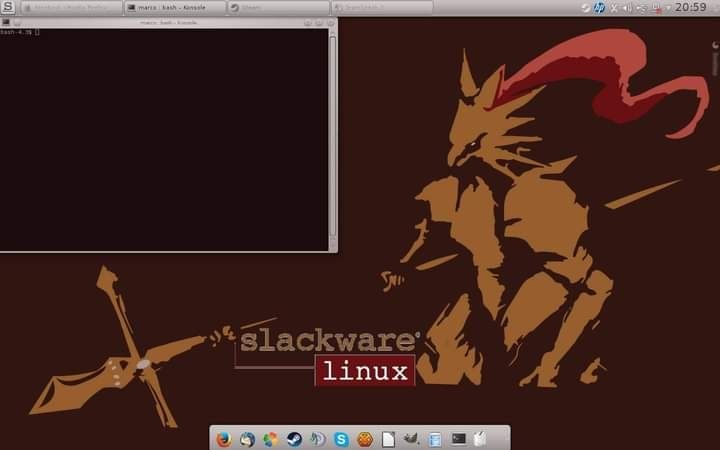Launch Firefox from the dock
The height and width of the screenshot is (450, 720).
223,439
